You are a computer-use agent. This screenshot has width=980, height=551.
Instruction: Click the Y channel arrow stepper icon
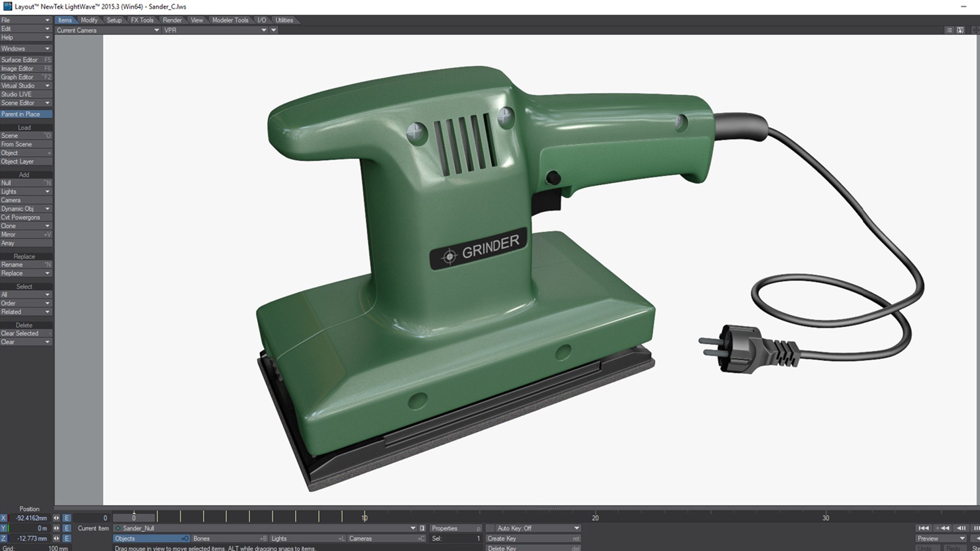pyautogui.click(x=56, y=528)
